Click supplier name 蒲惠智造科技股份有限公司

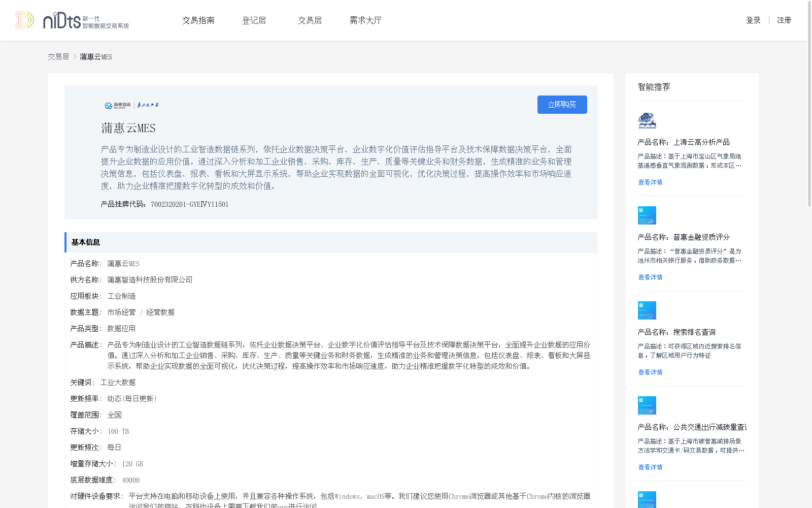150,280
